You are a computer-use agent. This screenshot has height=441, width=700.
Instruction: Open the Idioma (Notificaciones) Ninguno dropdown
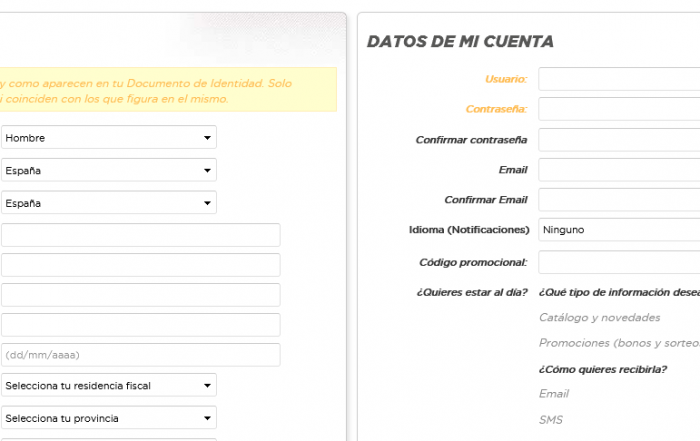pos(619,229)
